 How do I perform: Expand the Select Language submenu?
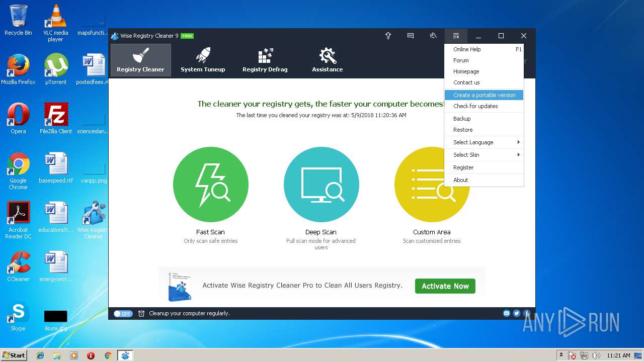tap(484, 142)
